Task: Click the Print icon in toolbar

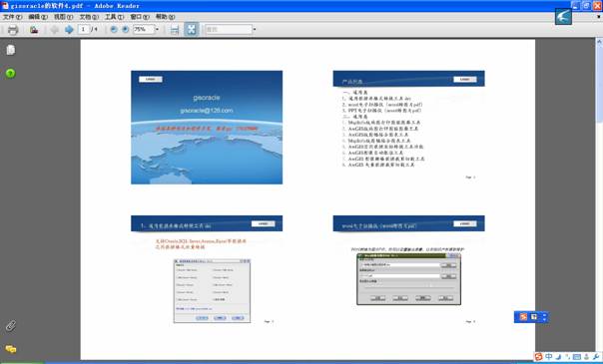Action: click(x=13, y=30)
